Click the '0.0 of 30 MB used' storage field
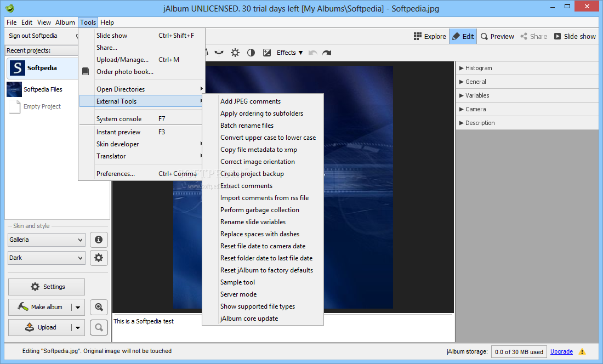 coord(519,352)
